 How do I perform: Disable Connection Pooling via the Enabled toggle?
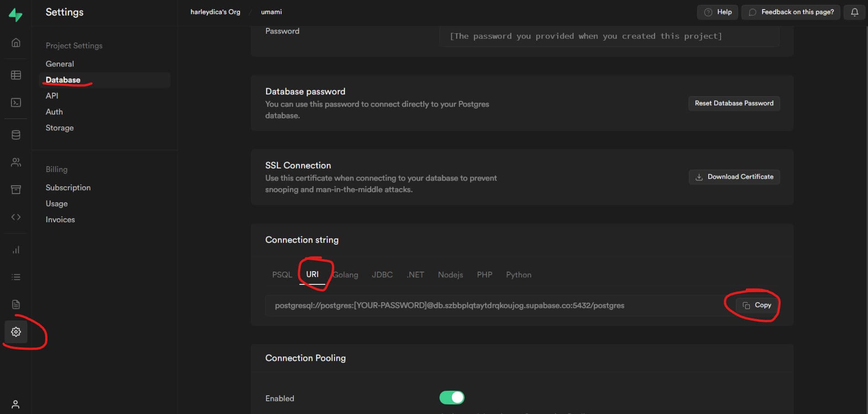(x=451, y=398)
